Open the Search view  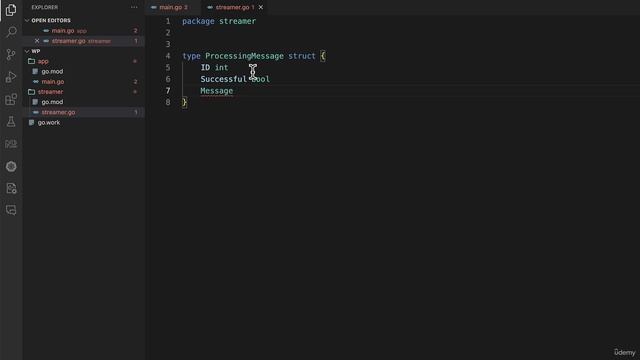tap(11, 32)
